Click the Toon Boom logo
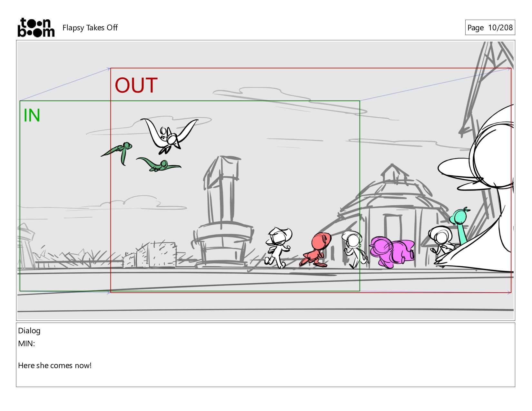 pos(36,27)
